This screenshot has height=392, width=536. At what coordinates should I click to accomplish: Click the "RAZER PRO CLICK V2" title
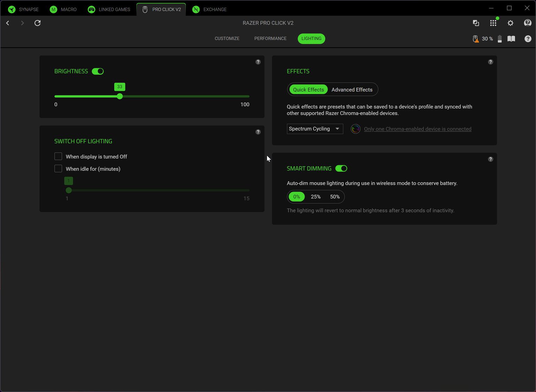[268, 23]
